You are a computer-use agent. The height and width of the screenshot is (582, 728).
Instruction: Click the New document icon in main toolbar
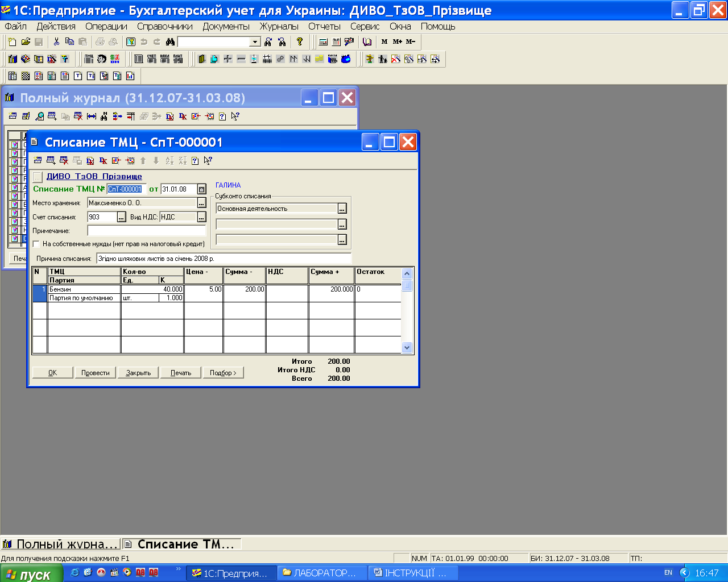click(13, 41)
